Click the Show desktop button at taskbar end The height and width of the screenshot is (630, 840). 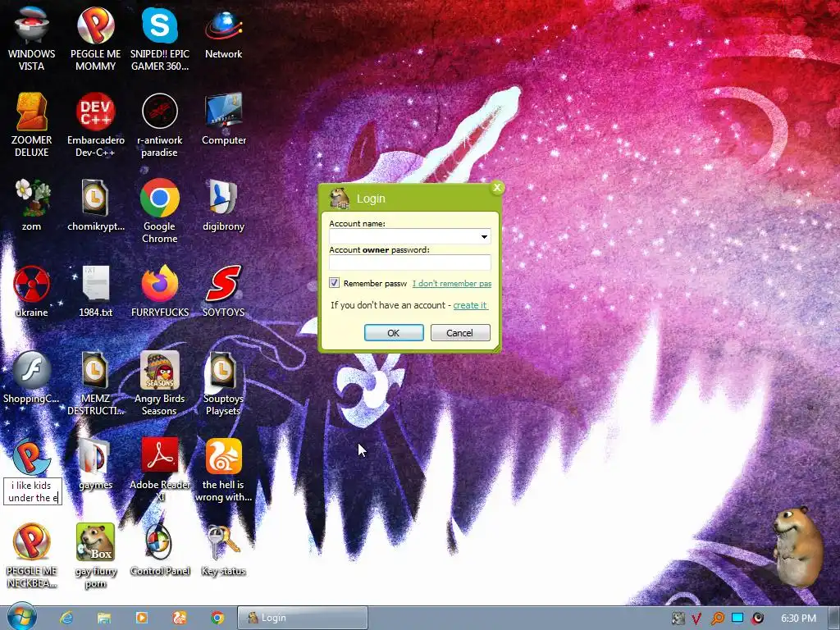coord(834,618)
